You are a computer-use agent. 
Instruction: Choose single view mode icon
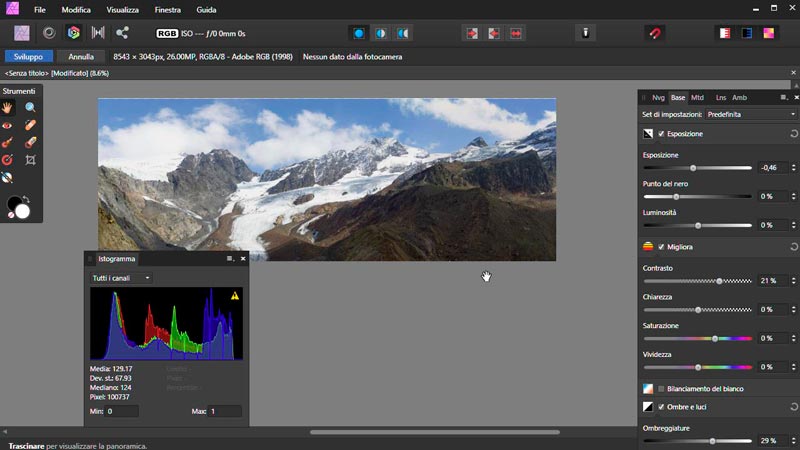pyautogui.click(x=359, y=34)
